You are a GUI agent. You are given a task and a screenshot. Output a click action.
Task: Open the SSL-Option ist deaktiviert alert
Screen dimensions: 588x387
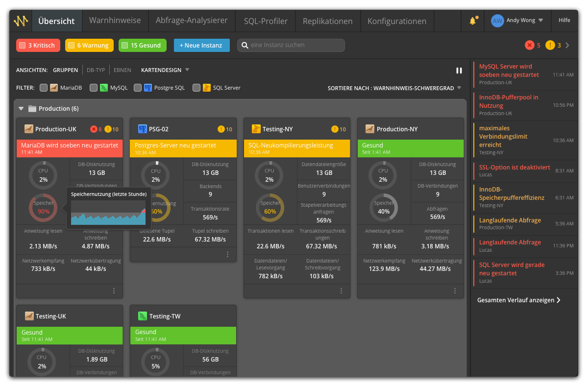[x=524, y=170]
